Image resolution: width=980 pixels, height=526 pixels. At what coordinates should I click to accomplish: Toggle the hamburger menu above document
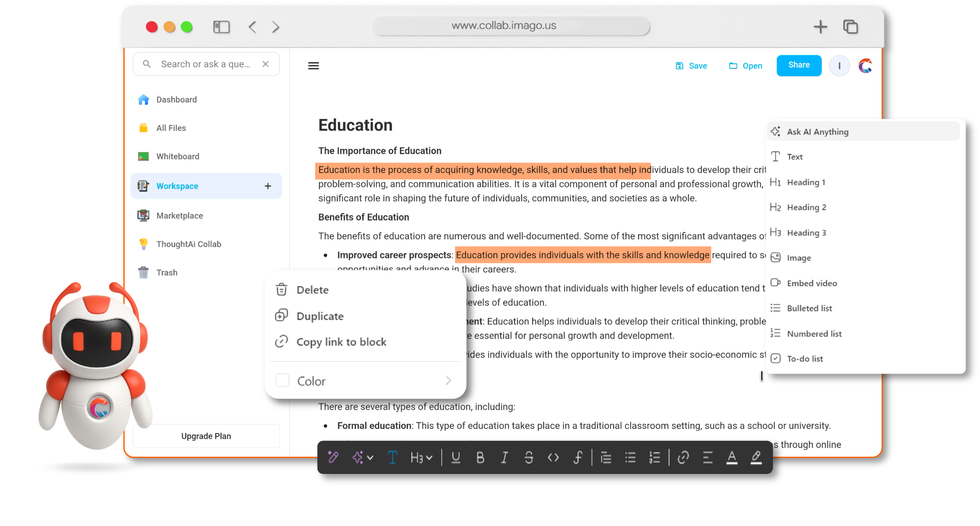click(x=314, y=66)
